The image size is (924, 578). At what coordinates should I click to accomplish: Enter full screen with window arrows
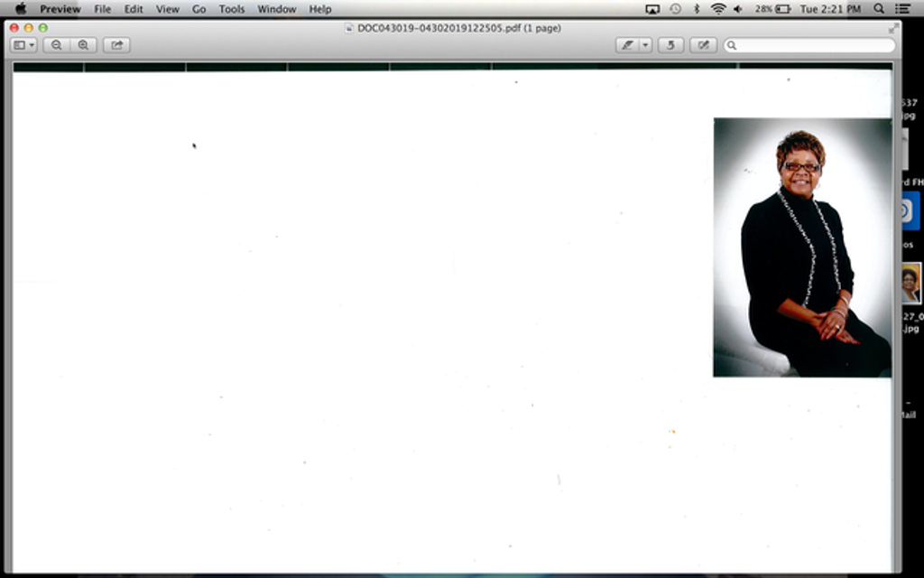893,28
